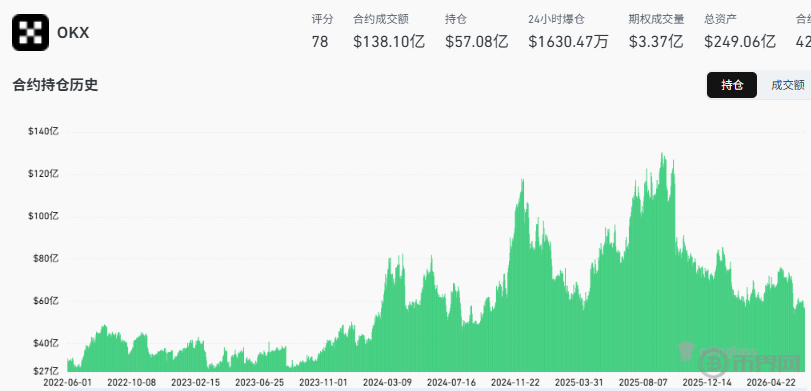Click the 2022-06-01 x-axis date
811x391 pixels.
[x=67, y=383]
